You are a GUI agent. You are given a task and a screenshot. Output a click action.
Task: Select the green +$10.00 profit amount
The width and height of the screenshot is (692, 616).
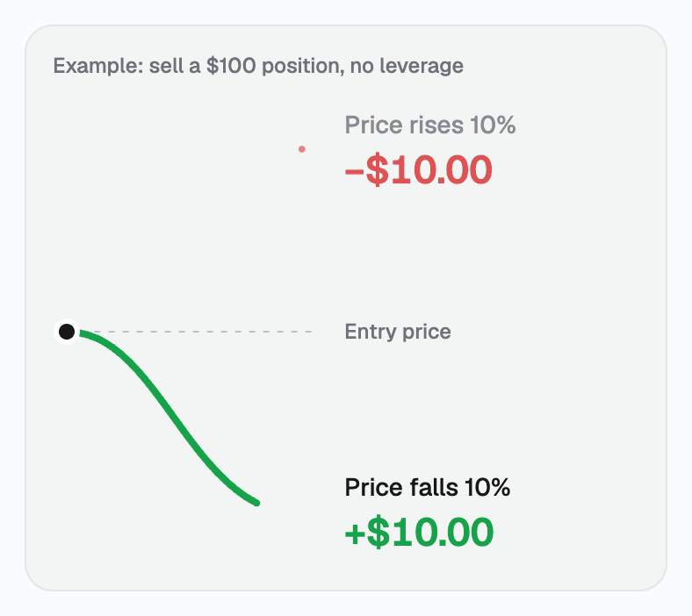pos(419,533)
